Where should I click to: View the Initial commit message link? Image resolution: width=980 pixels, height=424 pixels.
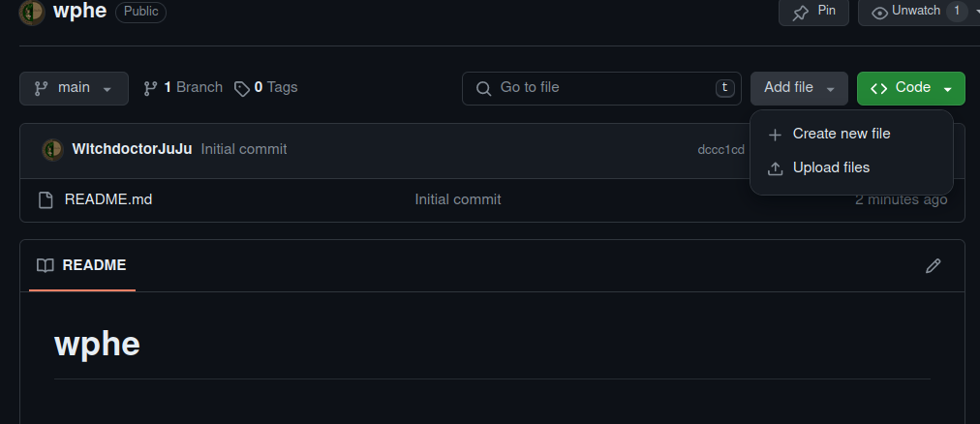click(458, 199)
